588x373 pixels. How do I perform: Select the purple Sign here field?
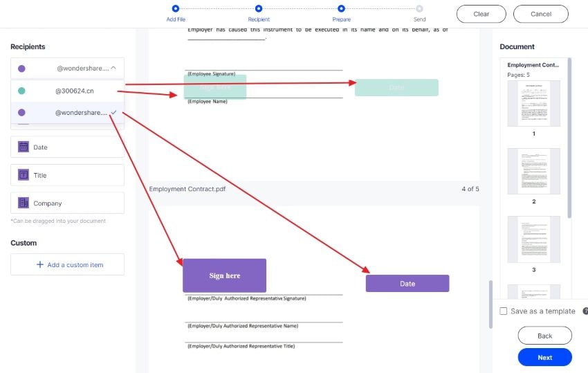coord(224,275)
